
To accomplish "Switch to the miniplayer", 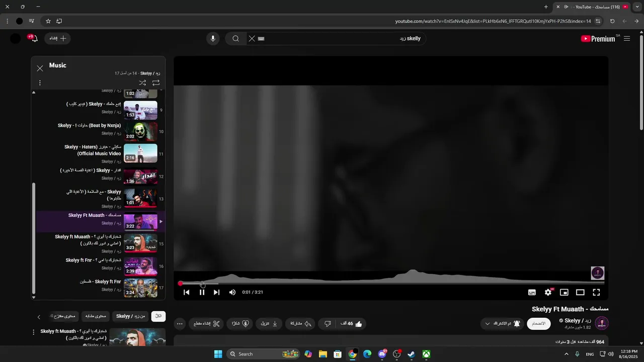I will (x=564, y=292).
